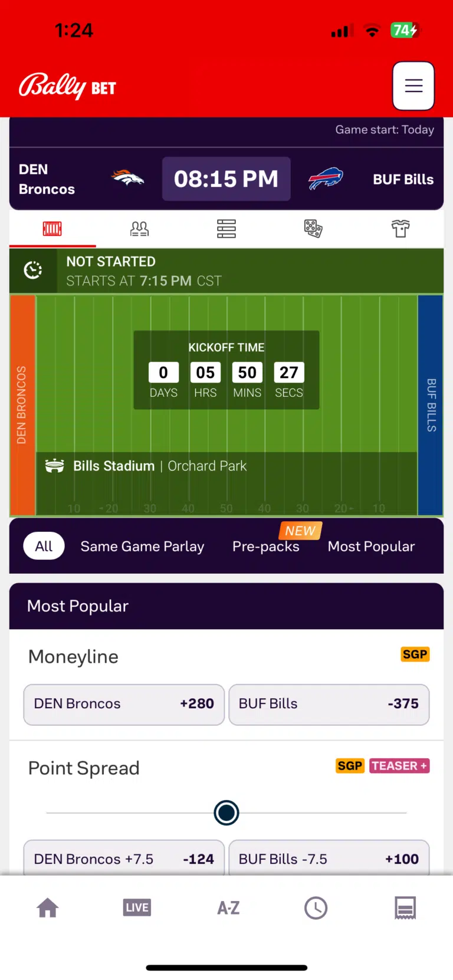The image size is (453, 980).
Task: Open the clock history icon
Action: [x=316, y=907]
